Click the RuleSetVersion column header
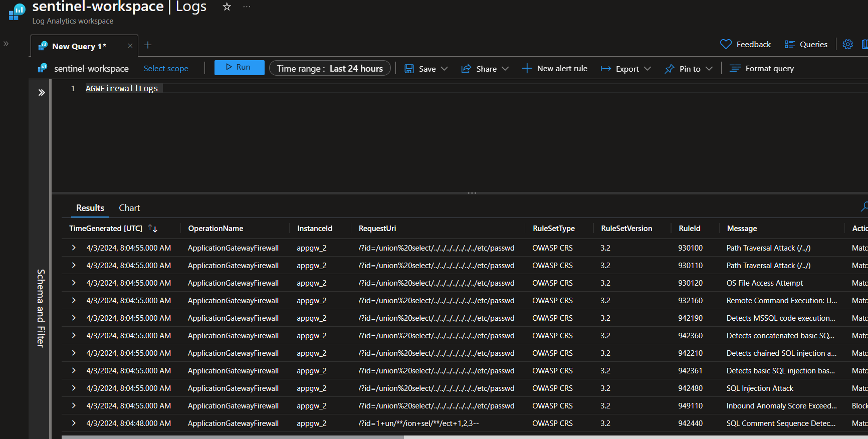868x439 pixels. click(626, 228)
